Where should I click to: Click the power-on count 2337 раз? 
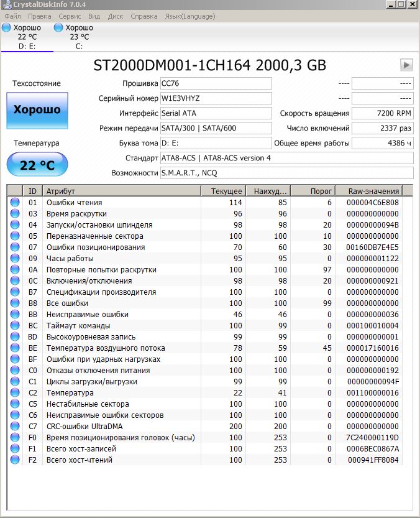click(382, 128)
